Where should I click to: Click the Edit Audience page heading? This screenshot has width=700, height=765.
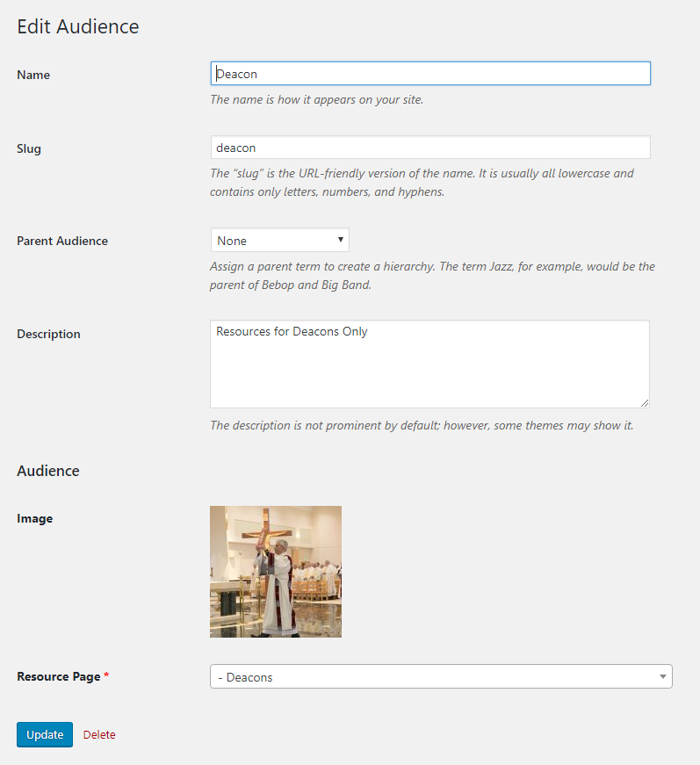click(78, 27)
